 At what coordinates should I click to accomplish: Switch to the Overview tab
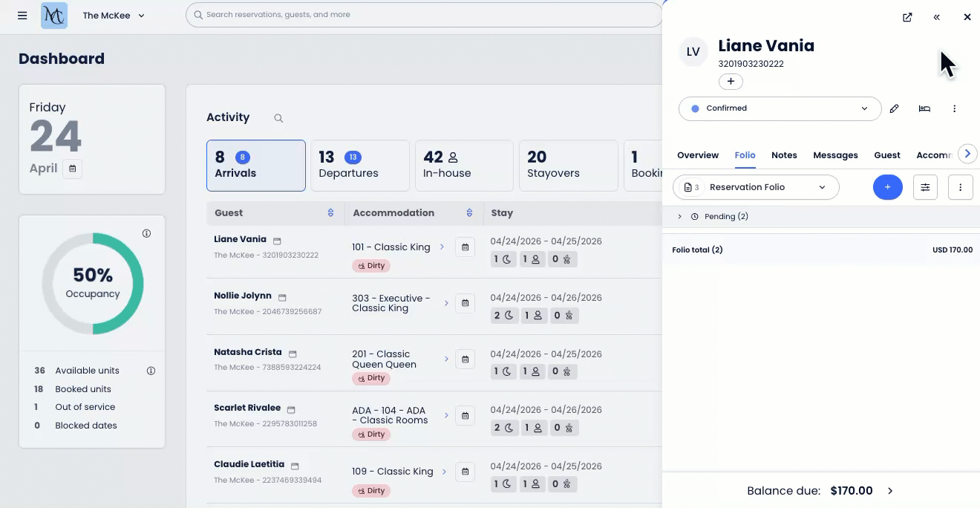[x=697, y=155]
